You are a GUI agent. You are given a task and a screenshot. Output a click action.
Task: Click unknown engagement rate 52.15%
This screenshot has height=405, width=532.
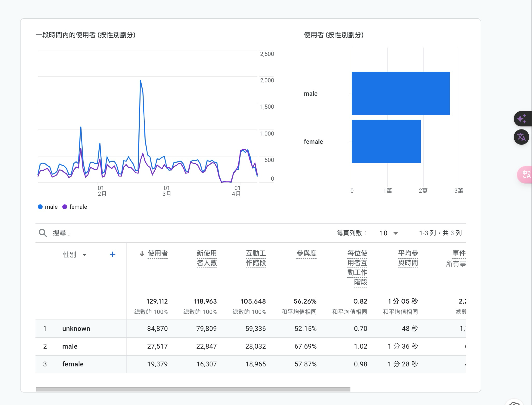pos(305,329)
